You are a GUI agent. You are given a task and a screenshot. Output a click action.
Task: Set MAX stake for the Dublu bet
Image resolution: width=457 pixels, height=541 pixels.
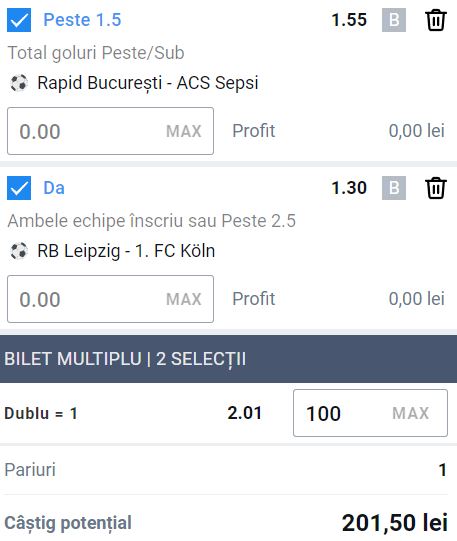pyautogui.click(x=410, y=413)
